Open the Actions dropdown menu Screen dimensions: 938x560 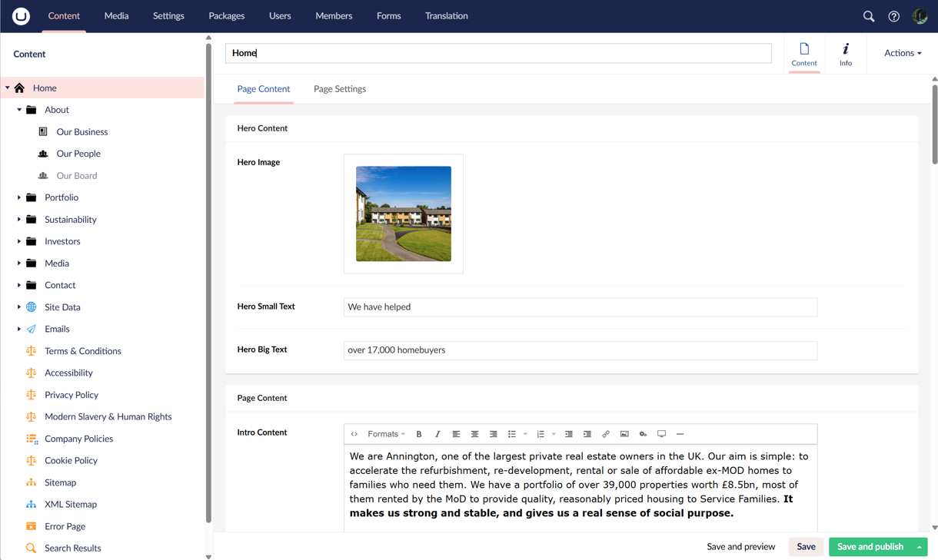point(901,53)
